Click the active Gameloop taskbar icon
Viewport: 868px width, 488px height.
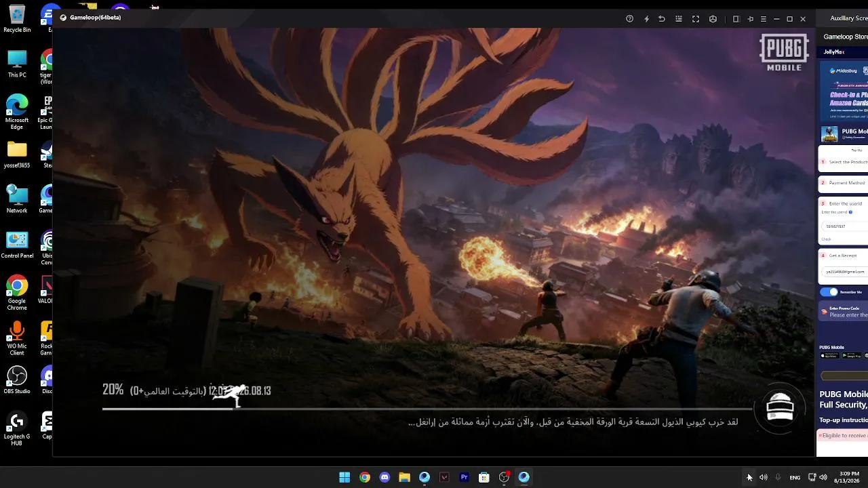point(524,477)
